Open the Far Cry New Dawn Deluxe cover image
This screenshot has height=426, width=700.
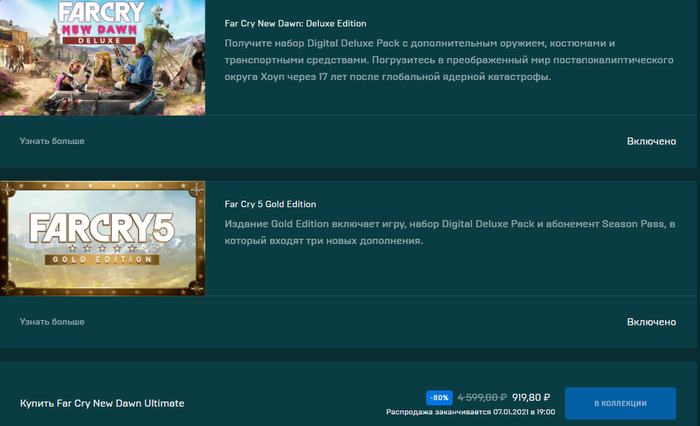click(x=102, y=58)
